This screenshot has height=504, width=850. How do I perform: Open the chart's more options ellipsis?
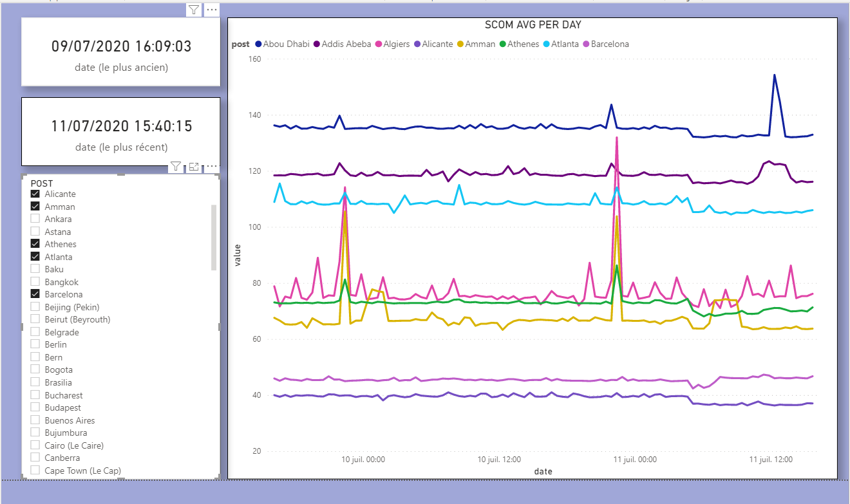212,10
